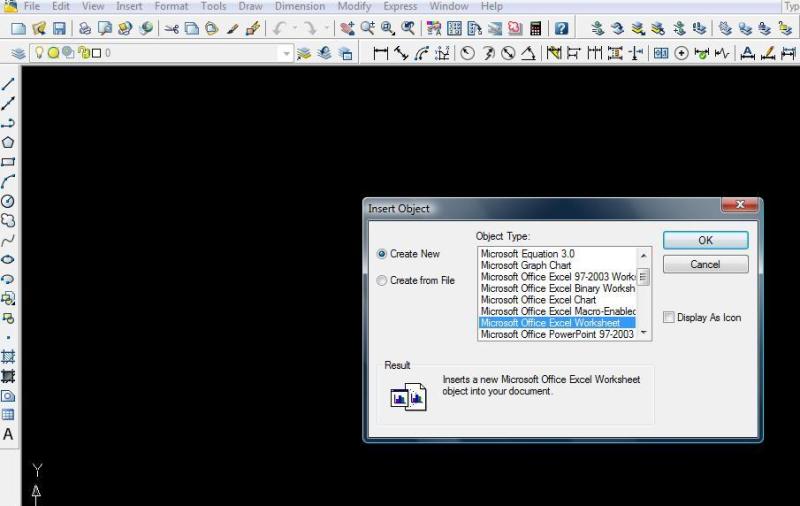The width and height of the screenshot is (800, 506).
Task: Select the Line drawing tool
Action: tap(8, 84)
